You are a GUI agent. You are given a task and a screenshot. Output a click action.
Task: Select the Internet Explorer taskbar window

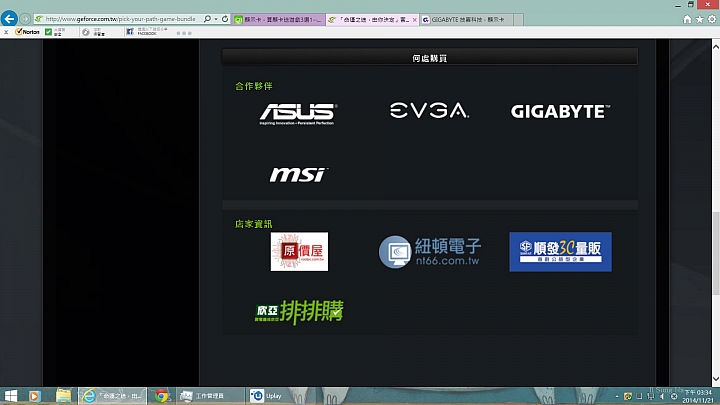[112, 396]
